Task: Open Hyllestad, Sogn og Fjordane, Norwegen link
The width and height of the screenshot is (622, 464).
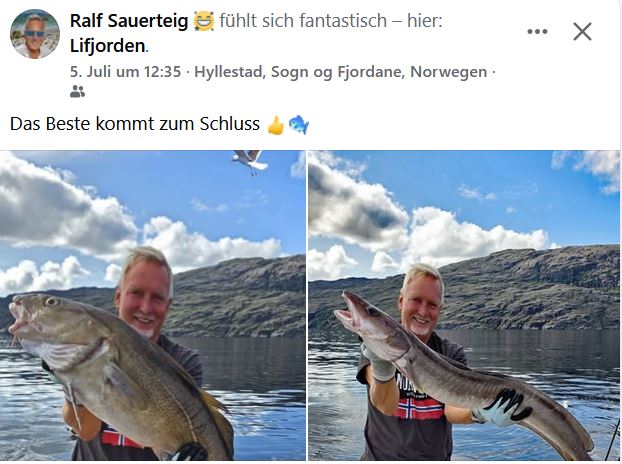Action: pyautogui.click(x=340, y=72)
